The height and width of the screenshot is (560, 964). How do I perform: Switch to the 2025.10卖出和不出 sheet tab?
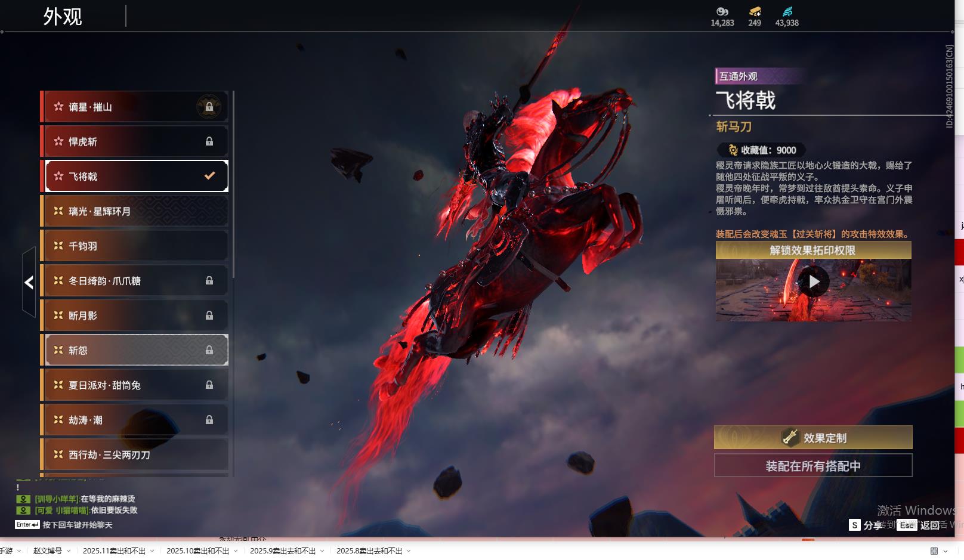click(197, 551)
